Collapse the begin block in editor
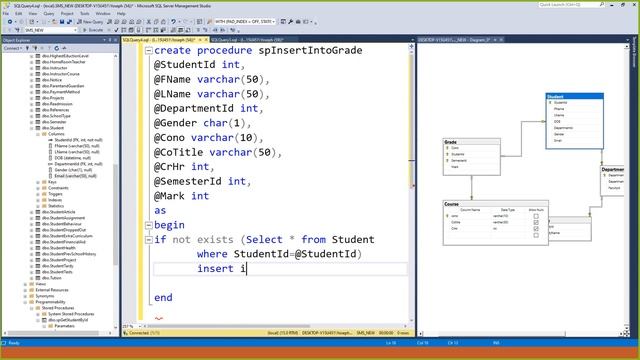 pos(149,225)
